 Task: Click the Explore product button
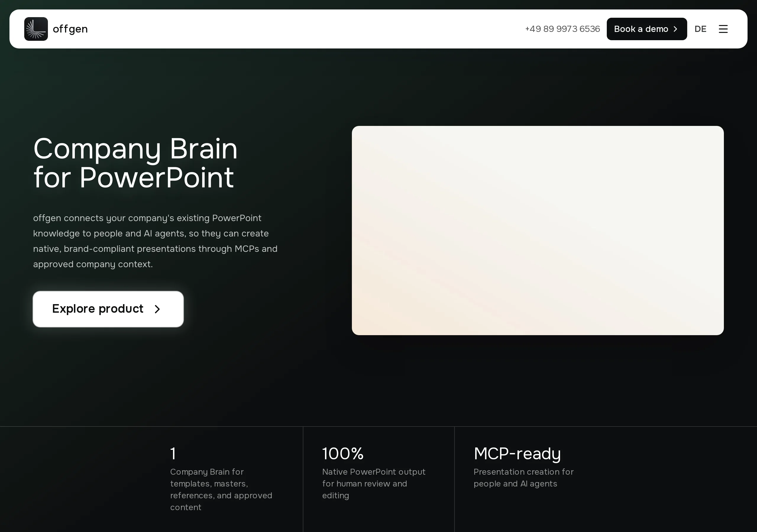tap(108, 309)
